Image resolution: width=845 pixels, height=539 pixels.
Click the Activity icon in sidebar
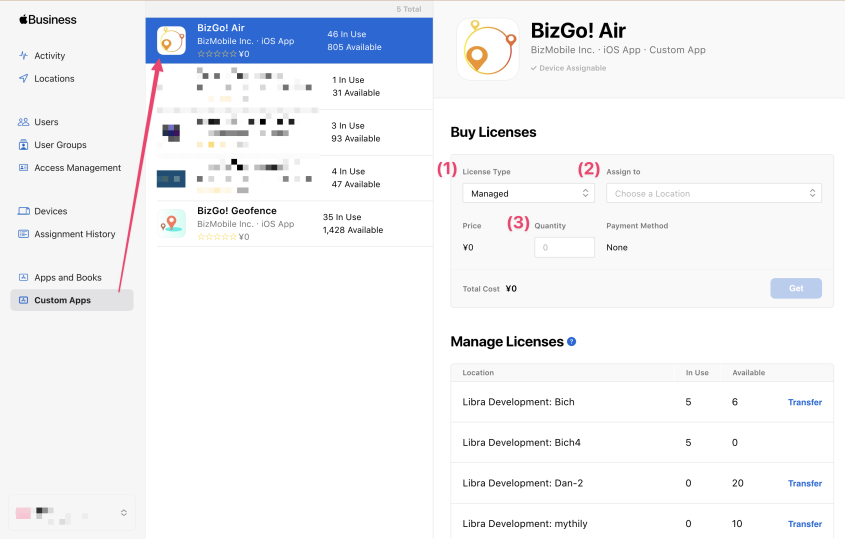(23, 56)
